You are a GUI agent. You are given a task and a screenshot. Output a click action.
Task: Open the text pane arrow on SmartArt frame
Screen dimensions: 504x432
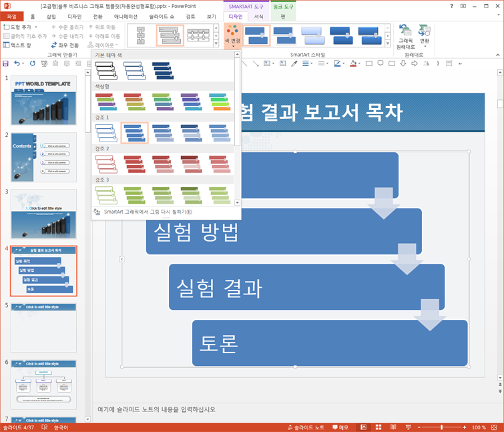(121, 259)
